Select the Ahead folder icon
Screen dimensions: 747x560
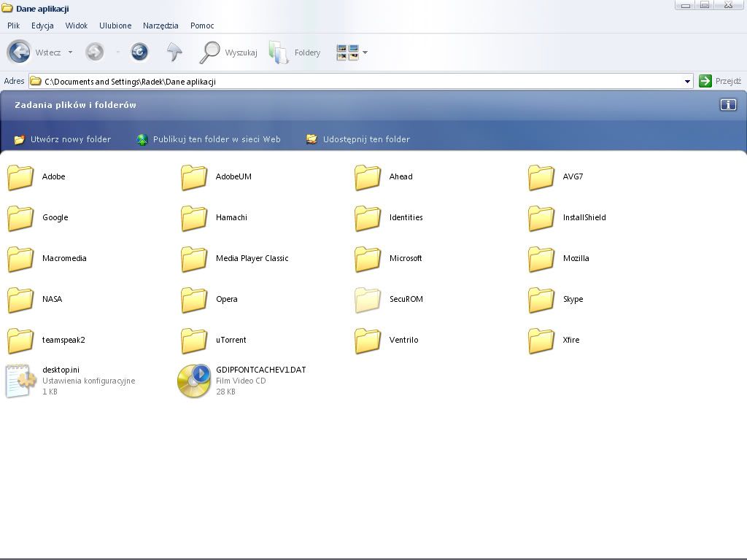(368, 177)
